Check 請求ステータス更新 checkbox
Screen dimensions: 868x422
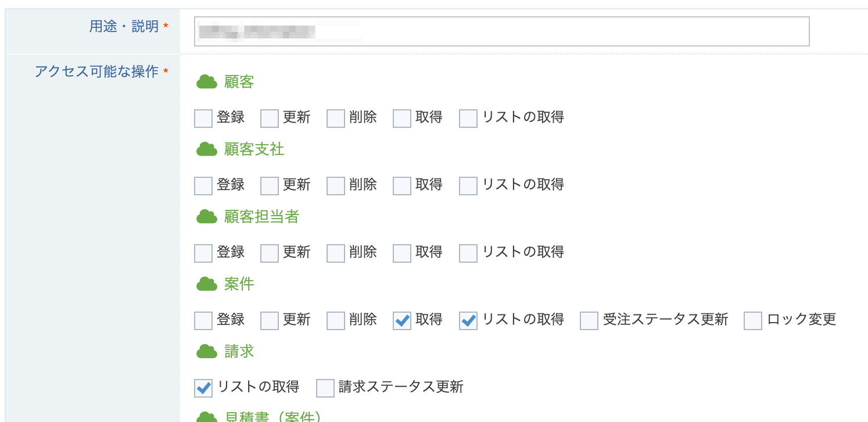(x=325, y=388)
